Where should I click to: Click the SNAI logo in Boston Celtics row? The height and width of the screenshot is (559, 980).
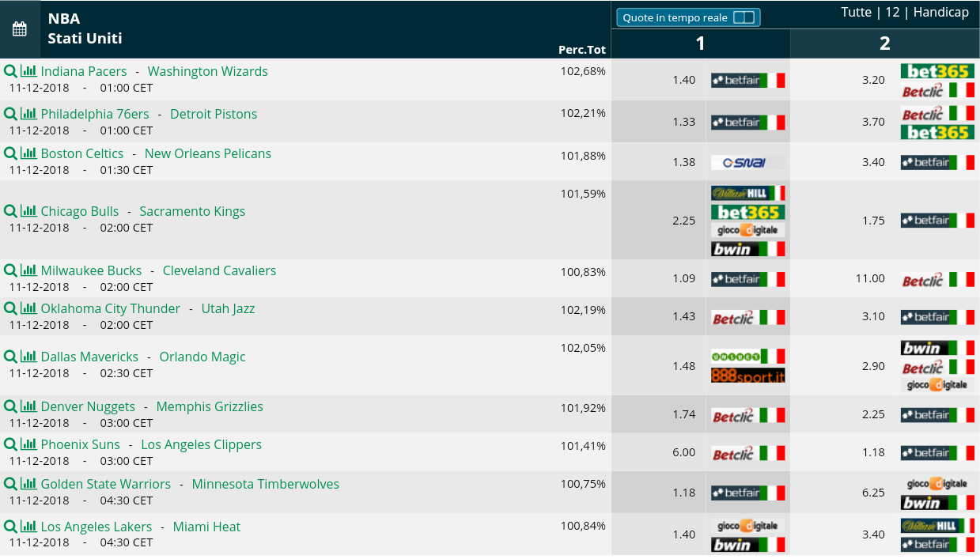[747, 162]
